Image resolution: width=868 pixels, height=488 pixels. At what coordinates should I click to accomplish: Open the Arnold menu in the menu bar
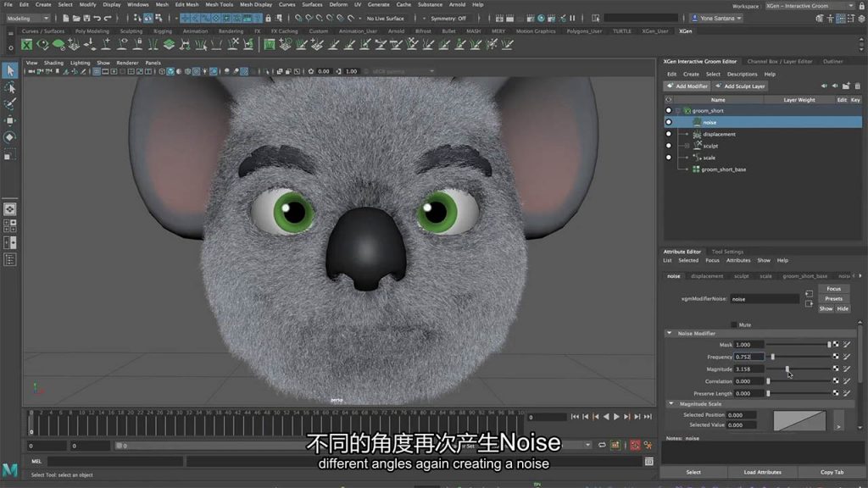[x=457, y=4]
